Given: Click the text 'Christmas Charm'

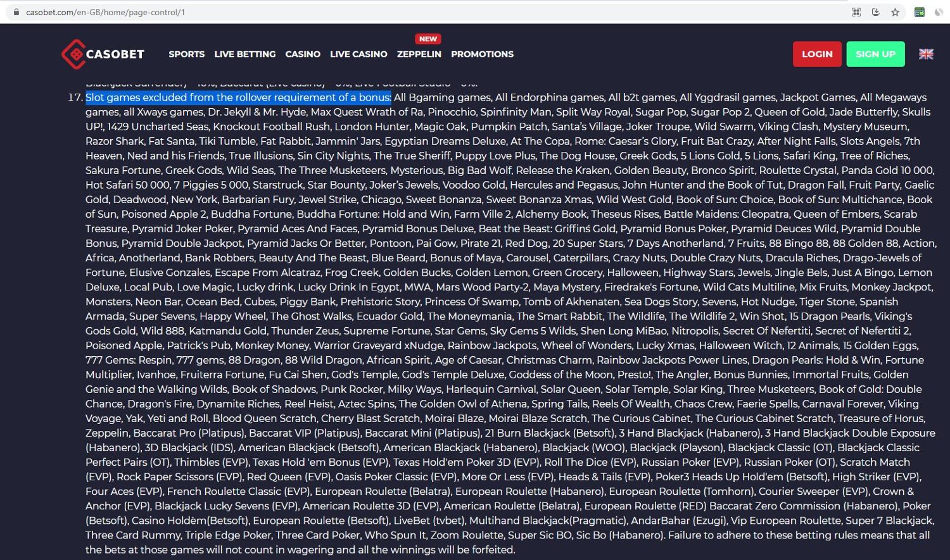Looking at the screenshot, I should point(549,359).
